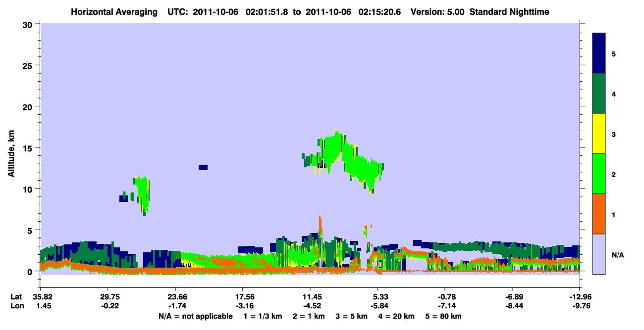Click the lavender N/A colorbar segment
This screenshot has width=644, height=330.
599,254
